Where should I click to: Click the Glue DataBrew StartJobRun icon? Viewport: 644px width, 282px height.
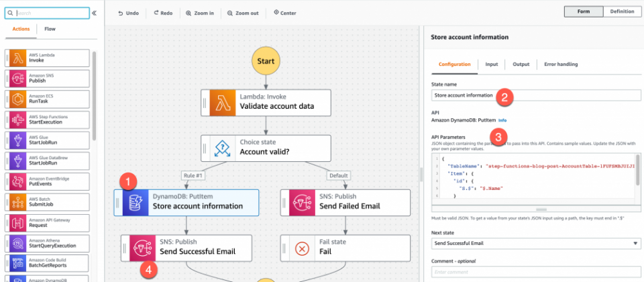coord(17,160)
